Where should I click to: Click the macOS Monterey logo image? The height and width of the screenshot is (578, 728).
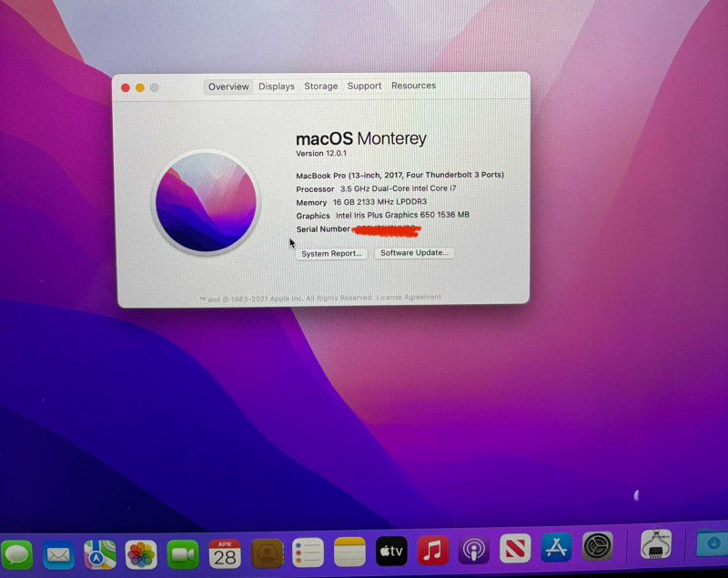206,202
